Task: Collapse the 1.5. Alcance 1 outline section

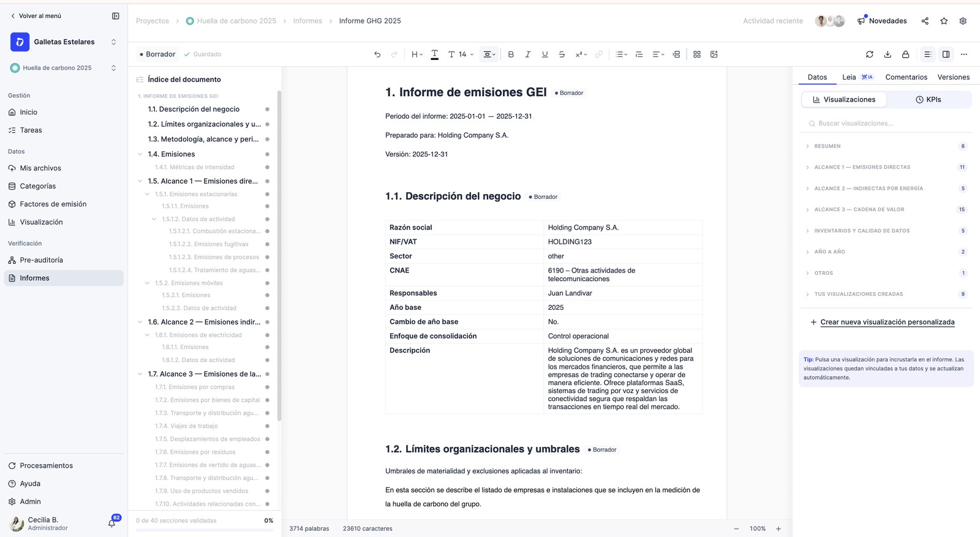Action: tap(140, 181)
